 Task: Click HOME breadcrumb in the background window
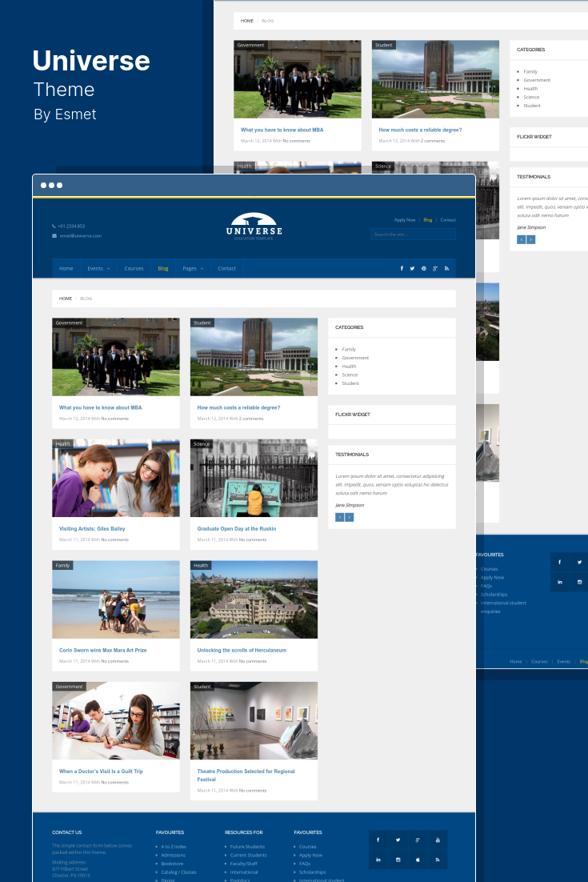click(x=247, y=21)
